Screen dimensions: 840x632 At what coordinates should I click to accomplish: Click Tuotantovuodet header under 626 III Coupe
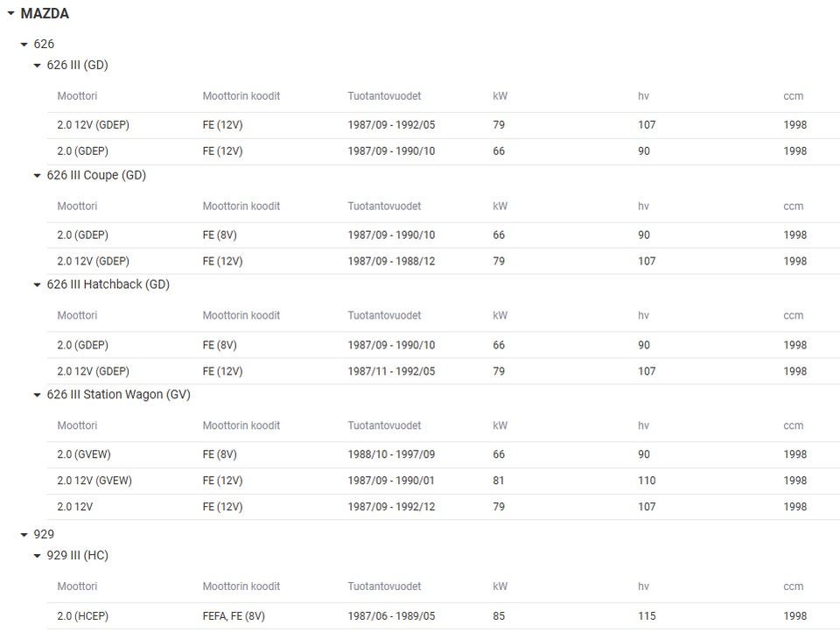click(384, 207)
